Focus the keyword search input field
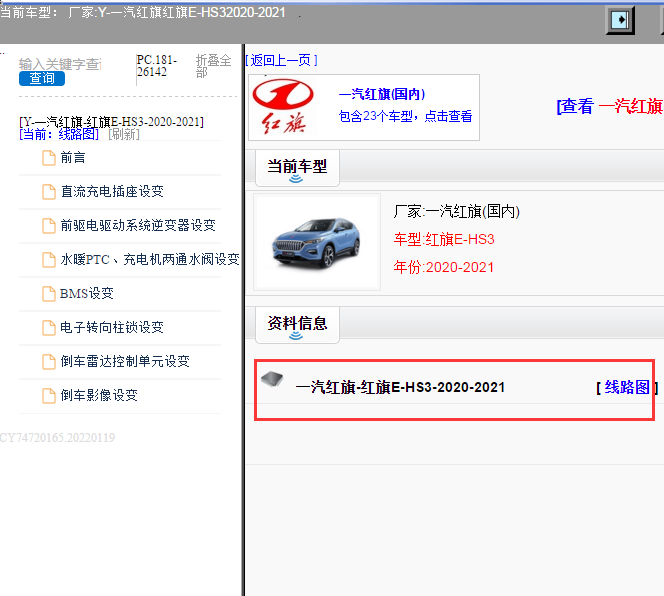This screenshot has height=596, width=664. pyautogui.click(x=60, y=64)
